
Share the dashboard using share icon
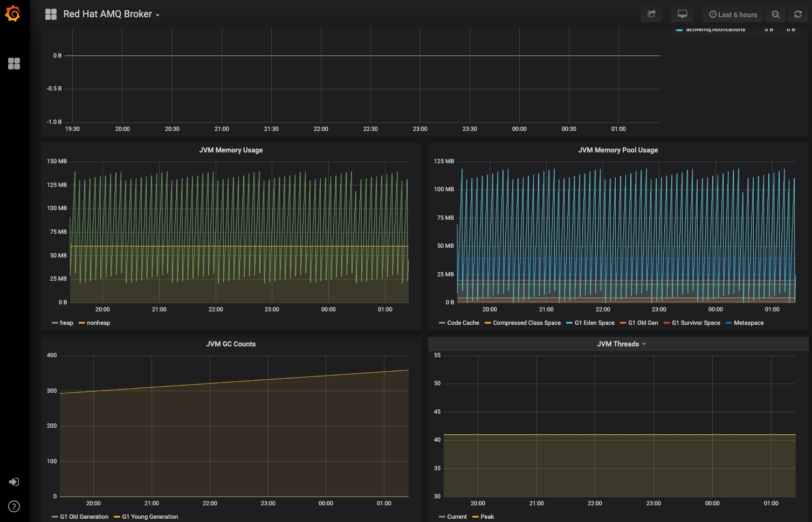click(651, 15)
